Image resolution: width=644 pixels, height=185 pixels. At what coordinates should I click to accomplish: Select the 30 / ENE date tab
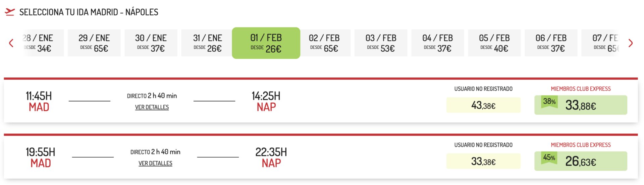point(151,43)
